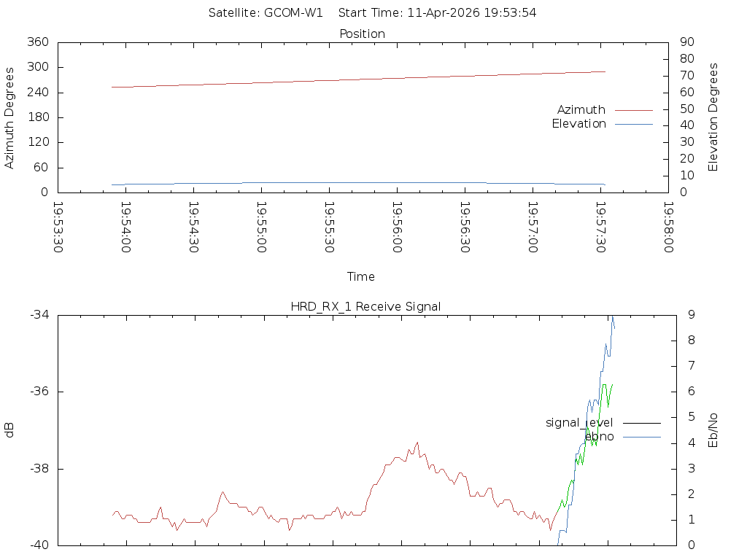This screenshot has width=747, height=560.
Task: Click the Azimuth legend text label
Action: (x=581, y=110)
